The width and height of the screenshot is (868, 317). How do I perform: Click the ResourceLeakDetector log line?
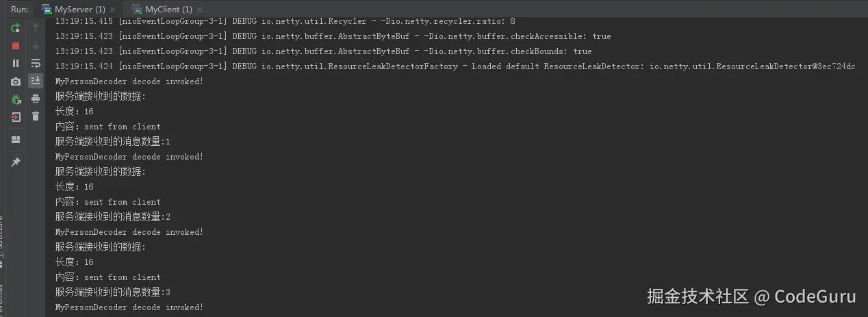(455, 66)
